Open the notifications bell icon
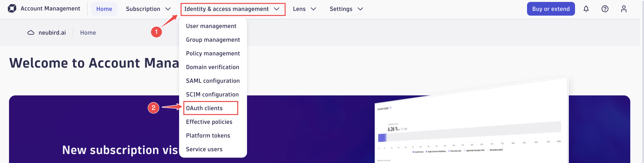Screen dimensions: 644x163 tap(586, 9)
